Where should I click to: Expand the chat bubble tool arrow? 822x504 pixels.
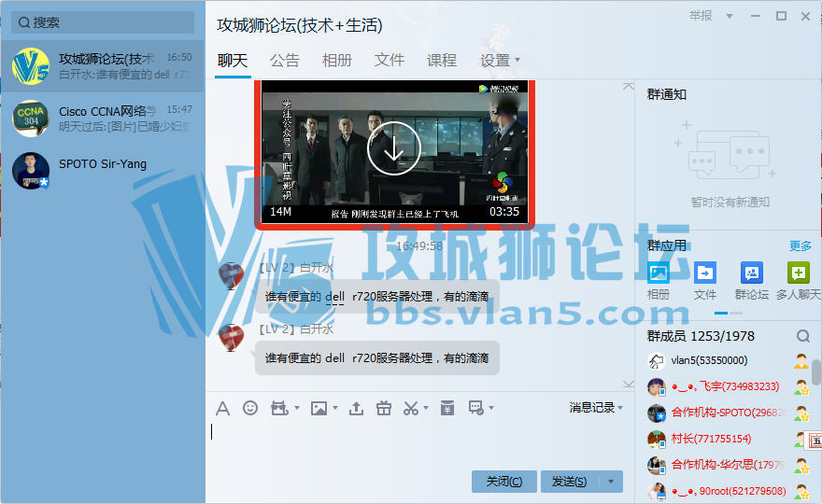pos(491,408)
